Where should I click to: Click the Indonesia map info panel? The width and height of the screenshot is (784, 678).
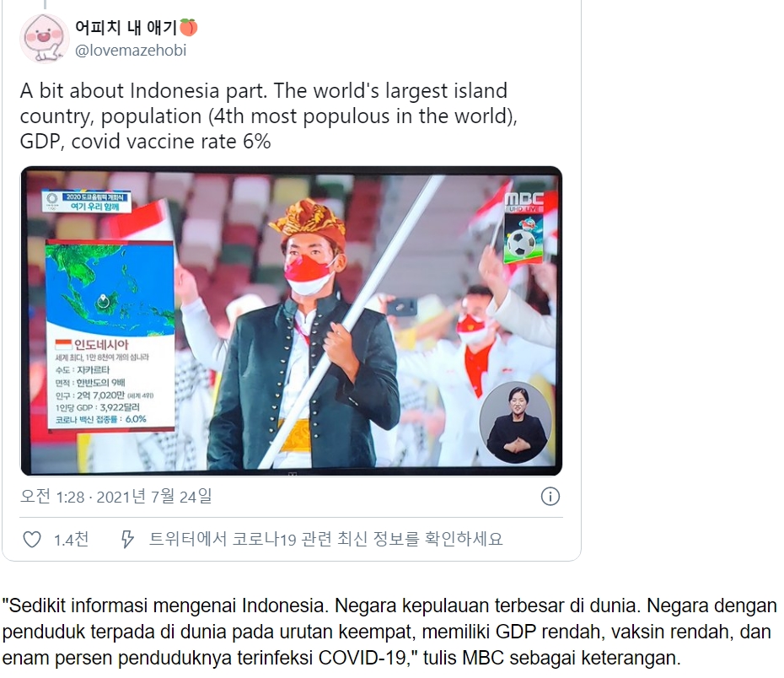click(x=110, y=335)
